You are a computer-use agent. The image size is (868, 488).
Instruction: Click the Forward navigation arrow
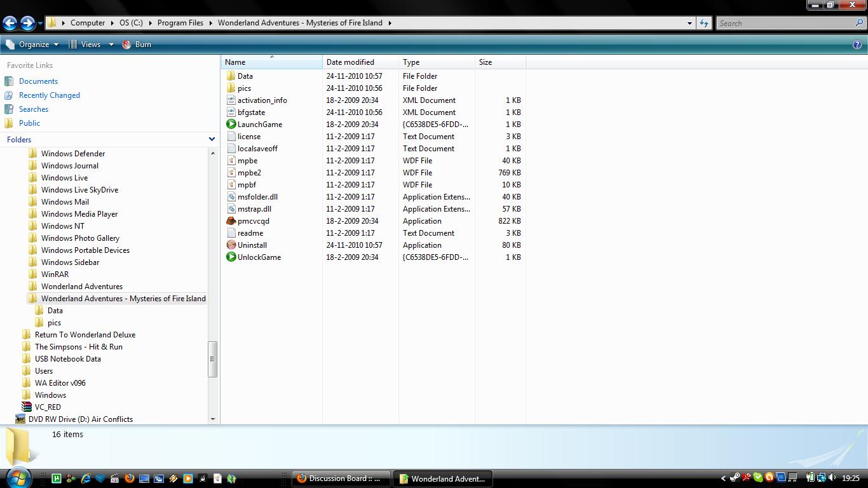coord(27,24)
